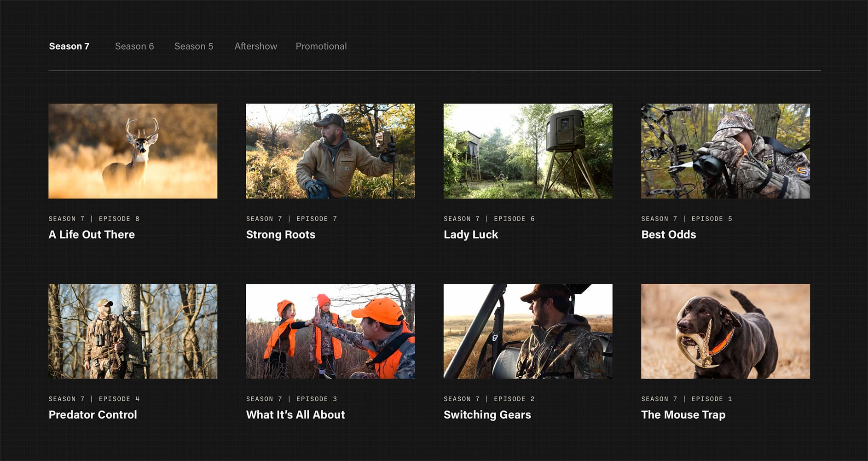Screen dimensions: 868x461
Task: View the Promotional tab
Action: click(321, 46)
